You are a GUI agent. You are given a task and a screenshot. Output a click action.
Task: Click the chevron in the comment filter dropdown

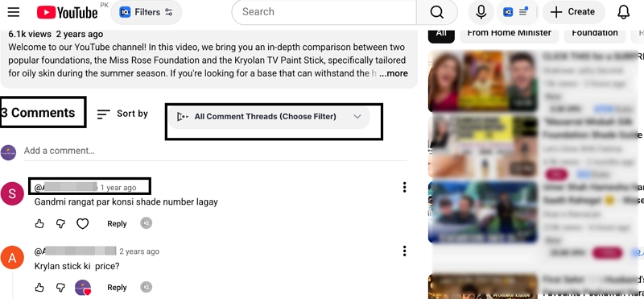[x=357, y=117]
